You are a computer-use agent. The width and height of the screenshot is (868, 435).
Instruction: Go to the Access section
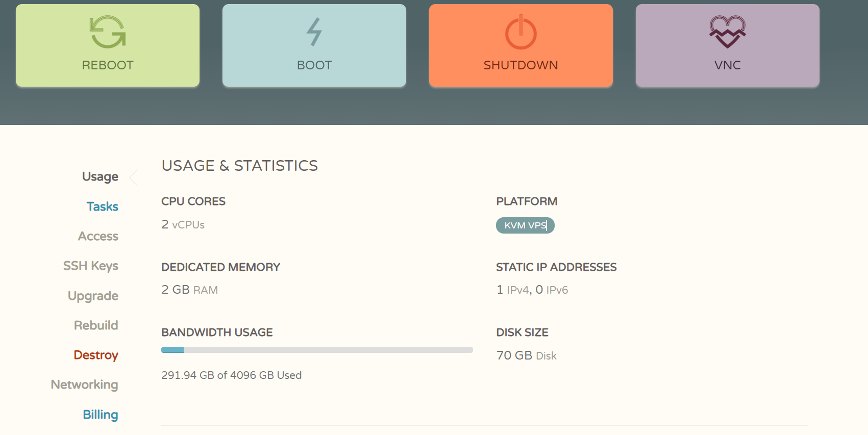98,236
